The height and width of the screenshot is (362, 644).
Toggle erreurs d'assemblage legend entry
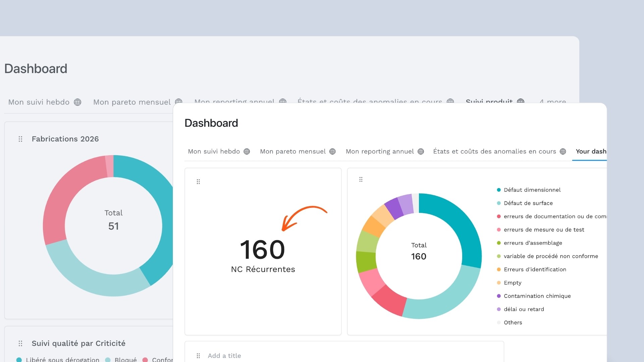pyautogui.click(x=529, y=243)
